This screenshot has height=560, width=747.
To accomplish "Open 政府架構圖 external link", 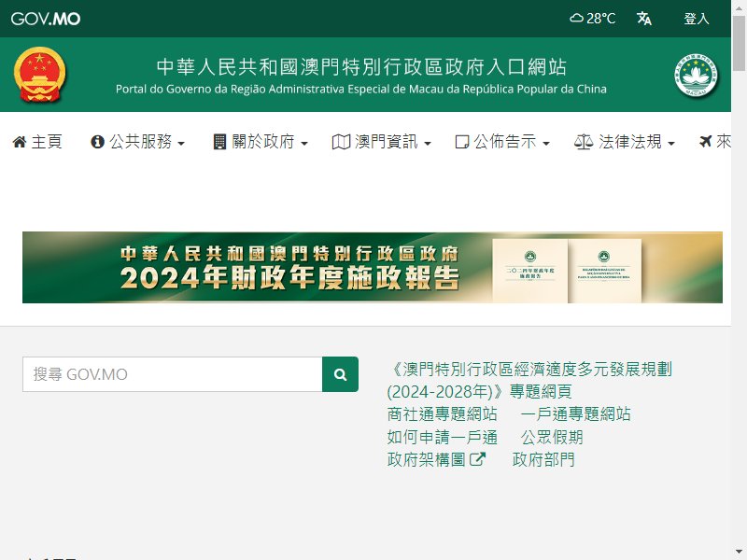I will 436,459.
